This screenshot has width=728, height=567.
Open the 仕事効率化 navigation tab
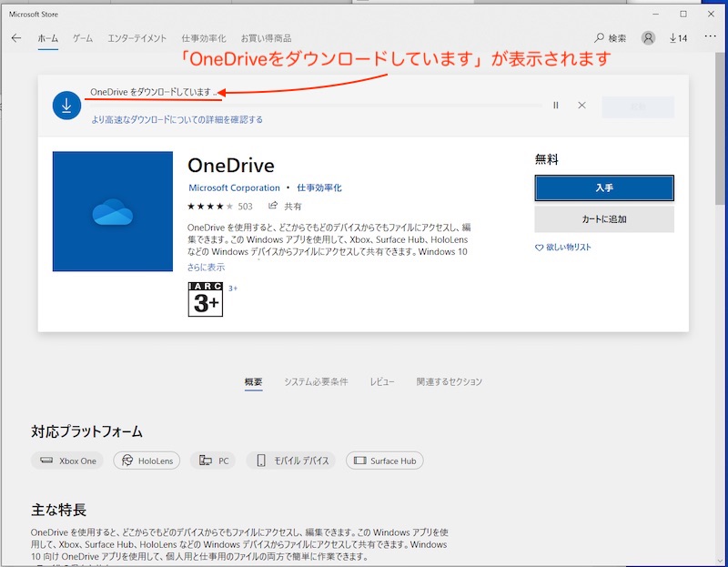pyautogui.click(x=204, y=38)
